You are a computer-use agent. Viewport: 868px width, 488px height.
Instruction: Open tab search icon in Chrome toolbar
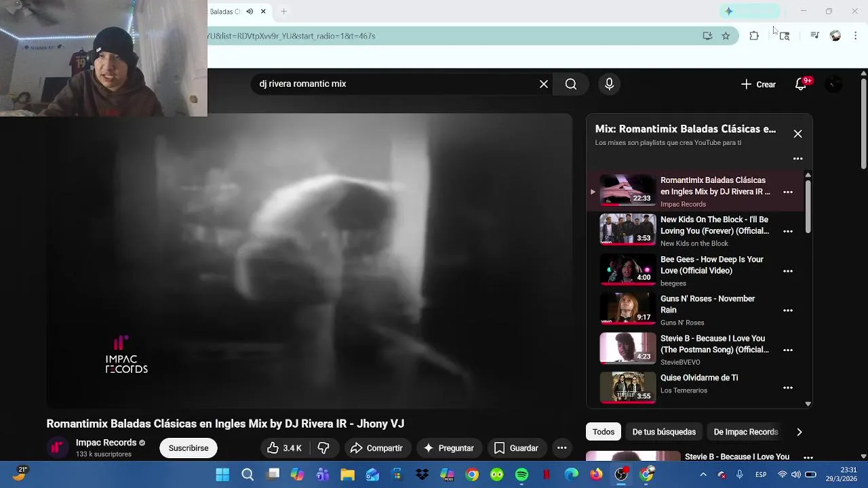click(x=784, y=36)
